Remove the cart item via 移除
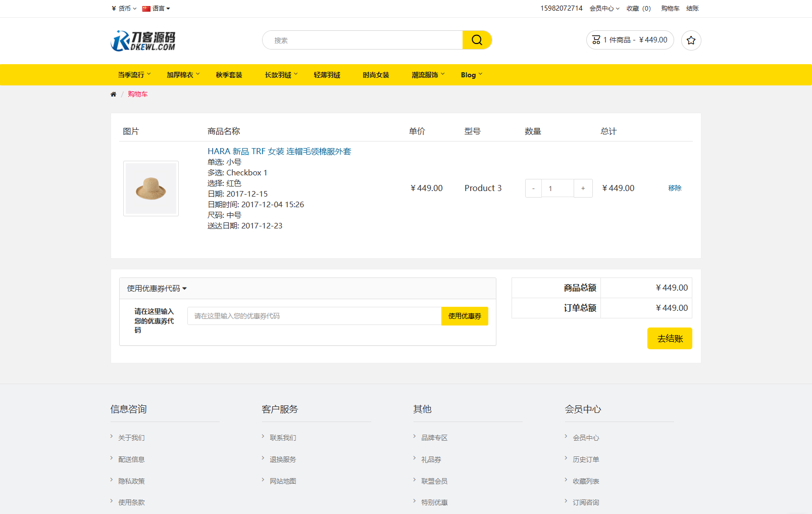812x514 pixels. (x=675, y=188)
